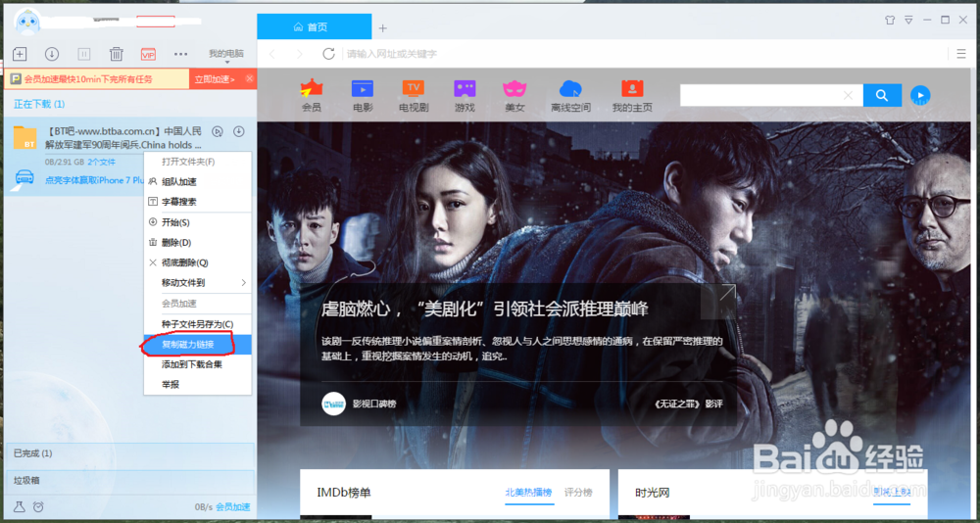980x523 pixels.
Task: Switch to the 首页 tab
Action: pos(315,27)
